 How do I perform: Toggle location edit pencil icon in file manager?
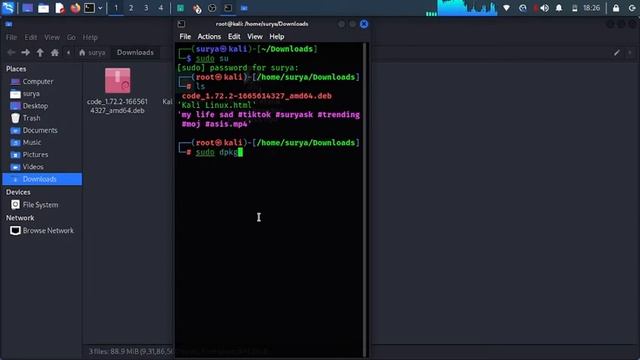tap(617, 52)
